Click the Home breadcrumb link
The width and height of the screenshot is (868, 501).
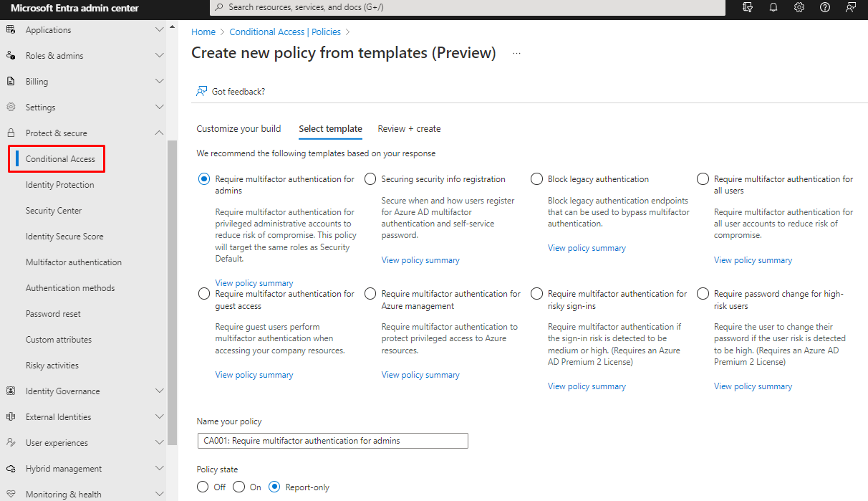point(203,32)
